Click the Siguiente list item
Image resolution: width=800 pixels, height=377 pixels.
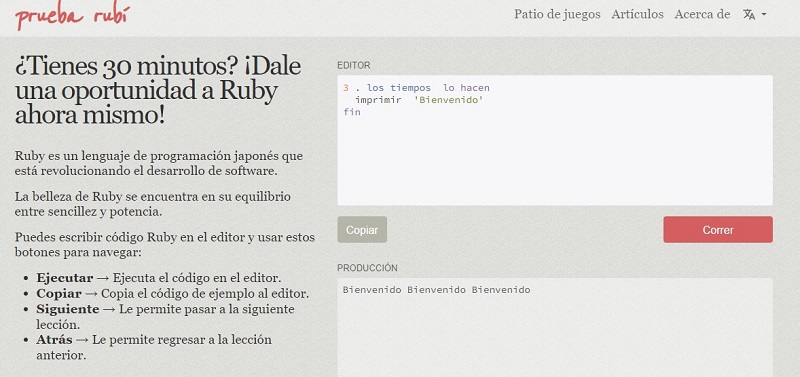(x=165, y=317)
